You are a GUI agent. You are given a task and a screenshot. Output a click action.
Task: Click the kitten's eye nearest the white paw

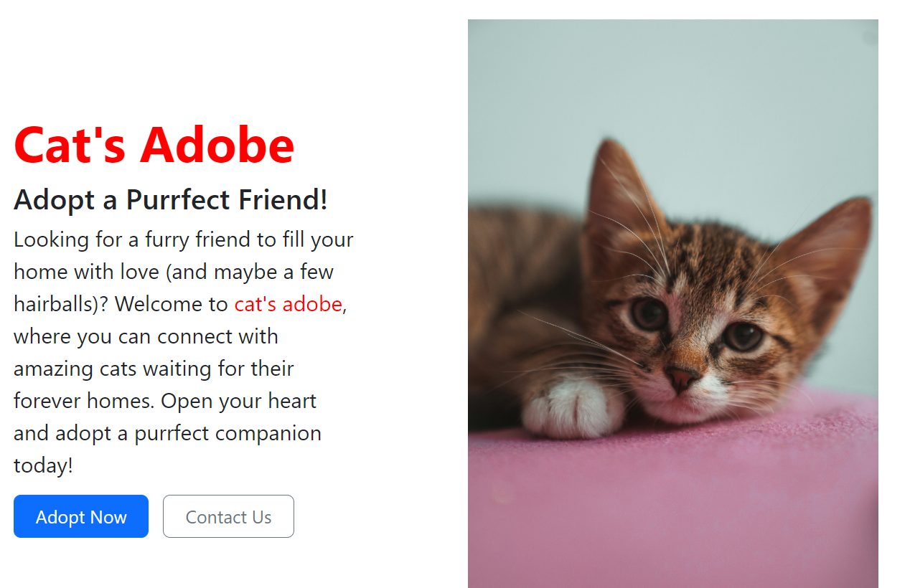tap(649, 313)
